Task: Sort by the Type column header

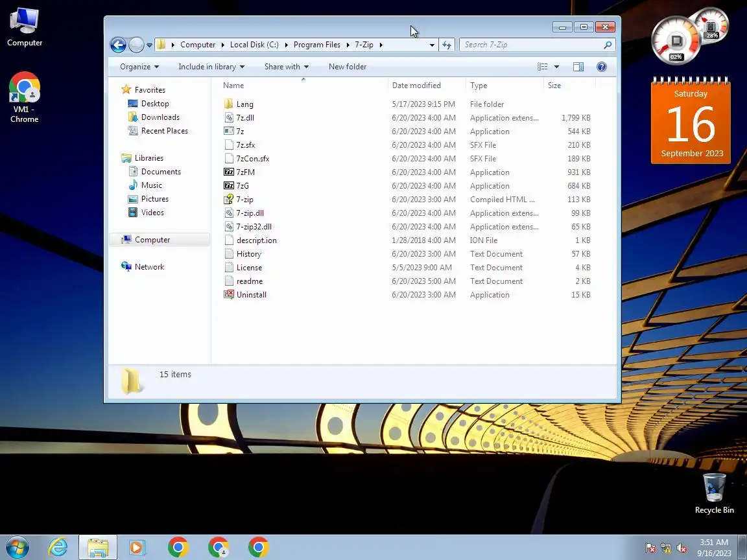Action: pyautogui.click(x=479, y=86)
